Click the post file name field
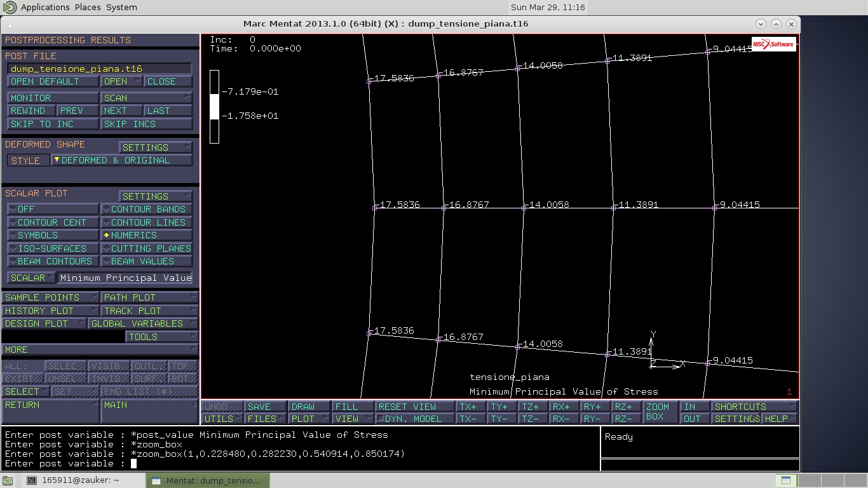 pos(100,69)
